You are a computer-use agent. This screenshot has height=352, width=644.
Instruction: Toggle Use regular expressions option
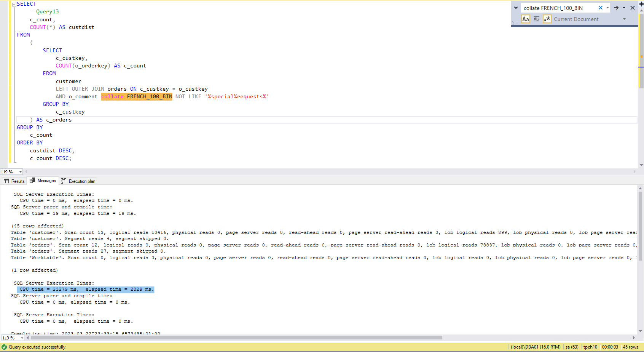pyautogui.click(x=547, y=19)
